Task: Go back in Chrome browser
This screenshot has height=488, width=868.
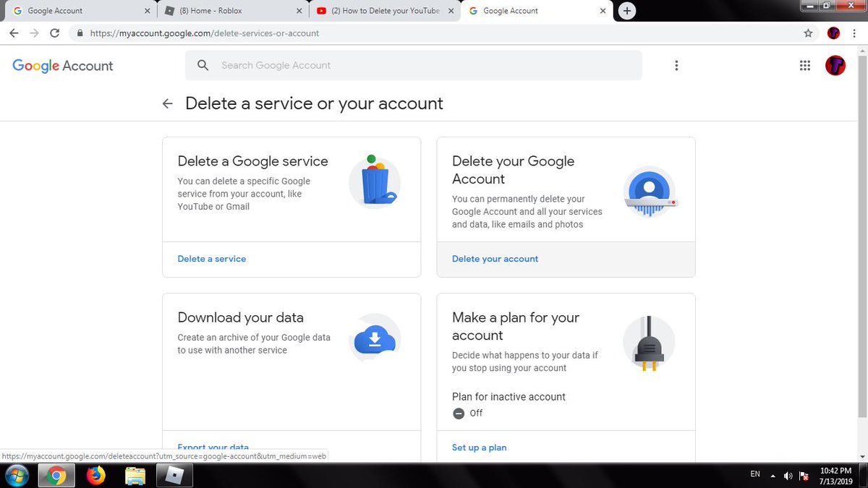Action: (x=14, y=33)
